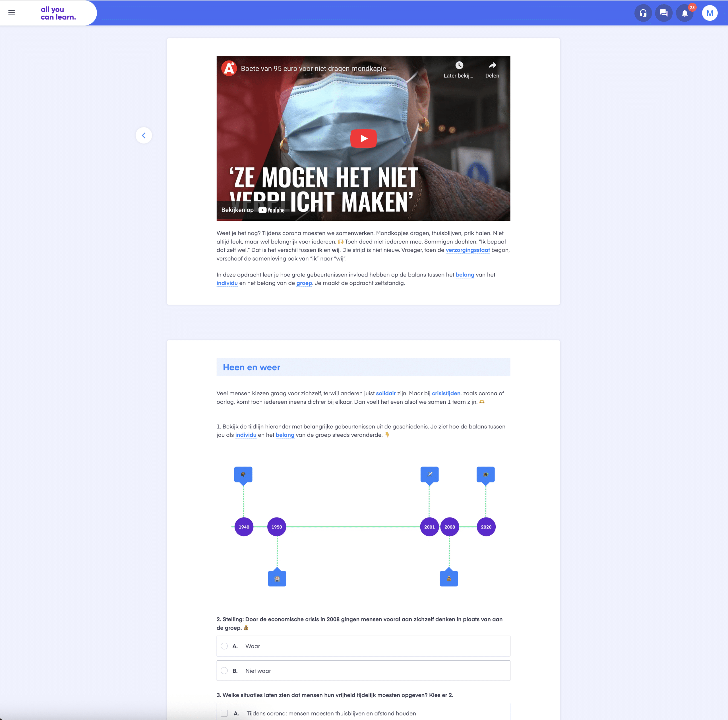Screen dimensions: 728x720
Task: Click the headset support icon
Action: pyautogui.click(x=643, y=13)
